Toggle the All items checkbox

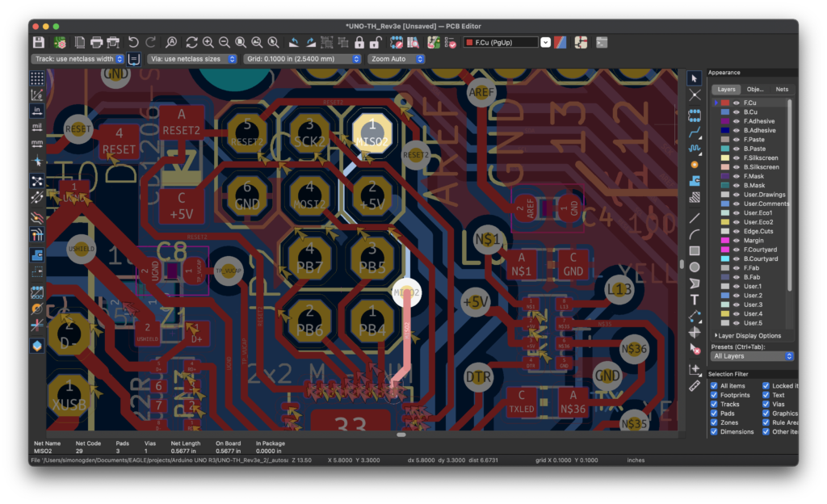point(714,386)
